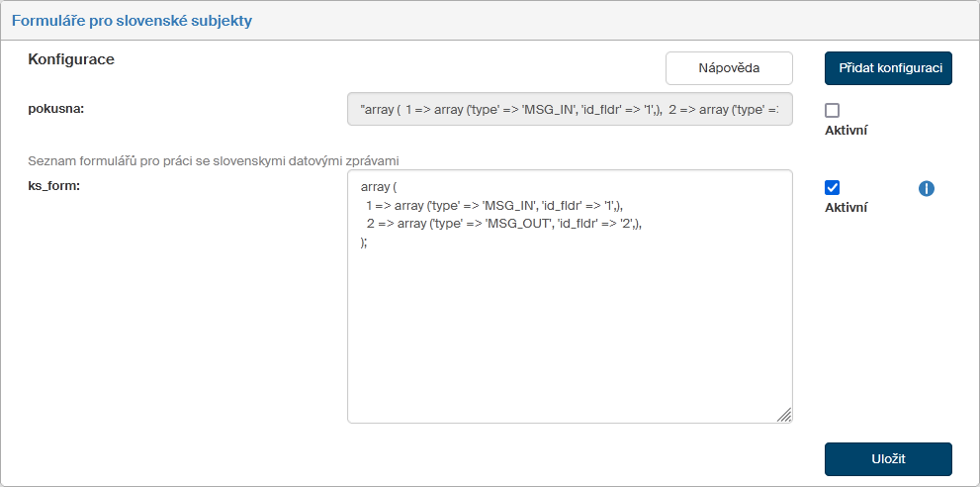The height and width of the screenshot is (487, 980).
Task: Focus the ks_form textarea empty area
Action: point(570,337)
